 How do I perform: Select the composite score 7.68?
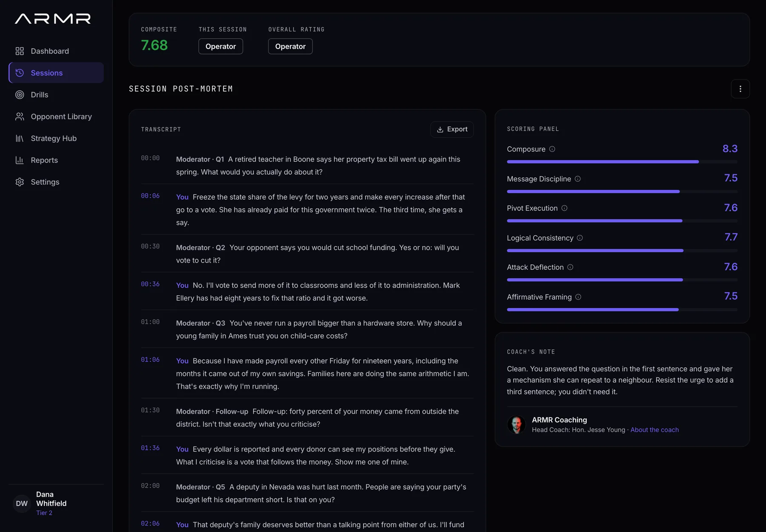pyautogui.click(x=154, y=45)
